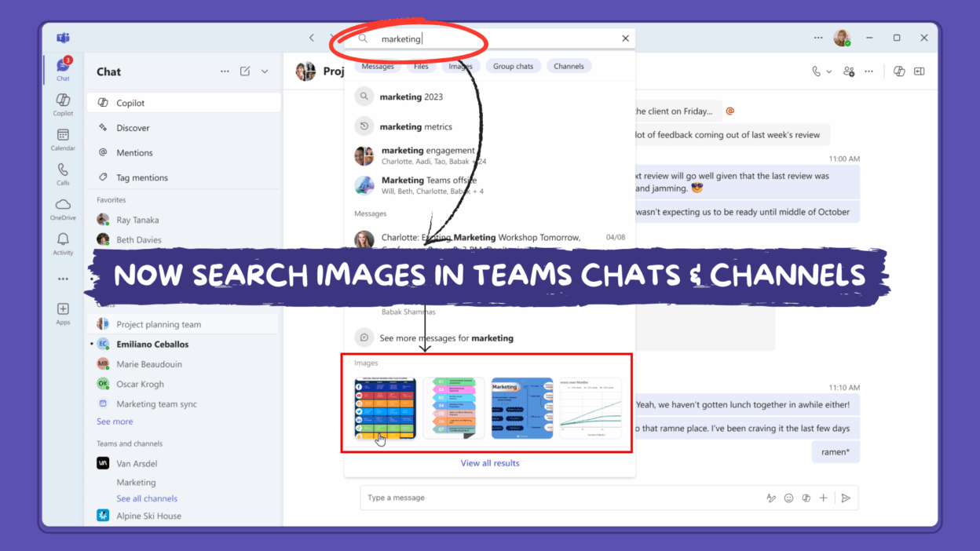Open the profile avatar in title bar
980x551 pixels.
coord(842,38)
